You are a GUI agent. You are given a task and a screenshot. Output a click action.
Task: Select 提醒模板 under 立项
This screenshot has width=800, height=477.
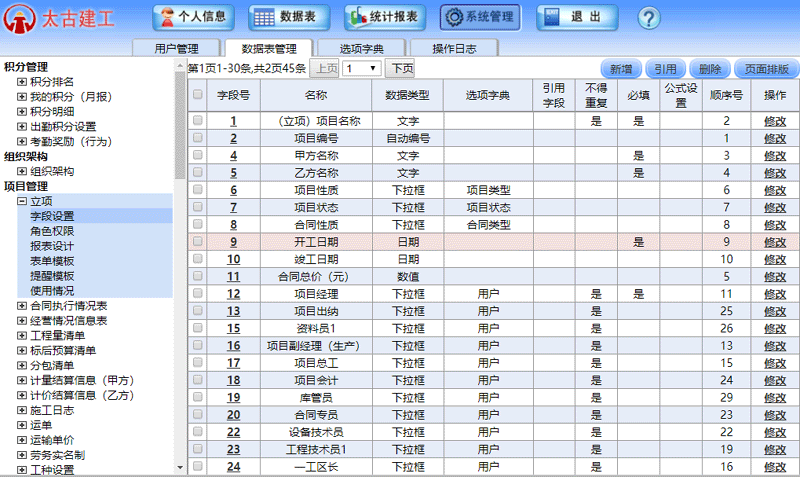pos(52,276)
